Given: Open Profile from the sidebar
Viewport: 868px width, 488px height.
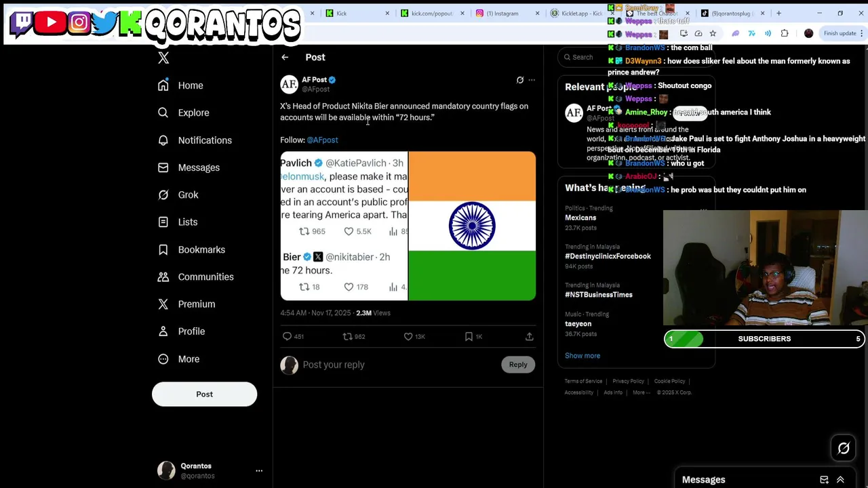Looking at the screenshot, I should (181, 331).
